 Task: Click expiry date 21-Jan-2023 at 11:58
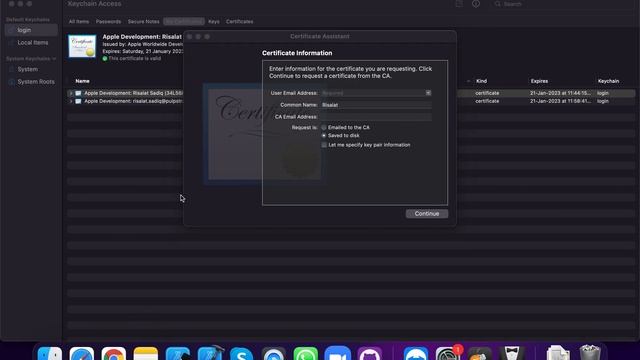[560, 101]
